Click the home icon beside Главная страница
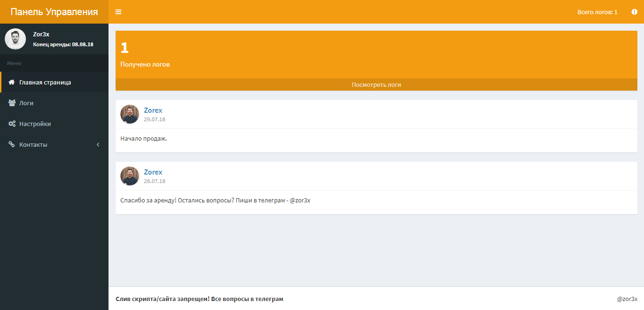The width and height of the screenshot is (644, 310). click(x=12, y=82)
